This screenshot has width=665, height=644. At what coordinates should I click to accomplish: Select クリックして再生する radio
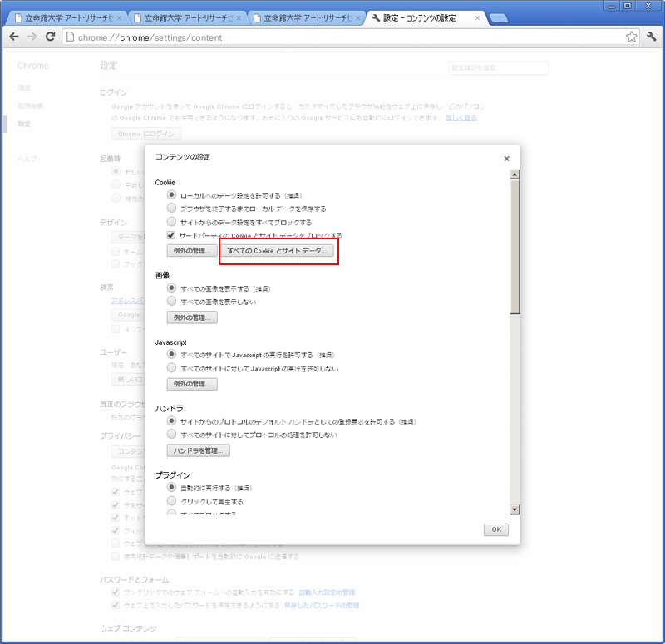(171, 501)
